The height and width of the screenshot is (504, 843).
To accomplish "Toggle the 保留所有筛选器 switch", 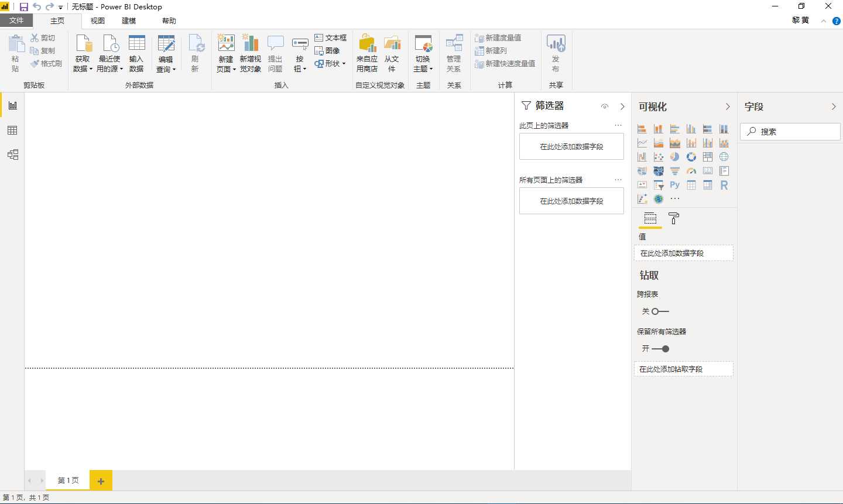I will click(x=660, y=349).
